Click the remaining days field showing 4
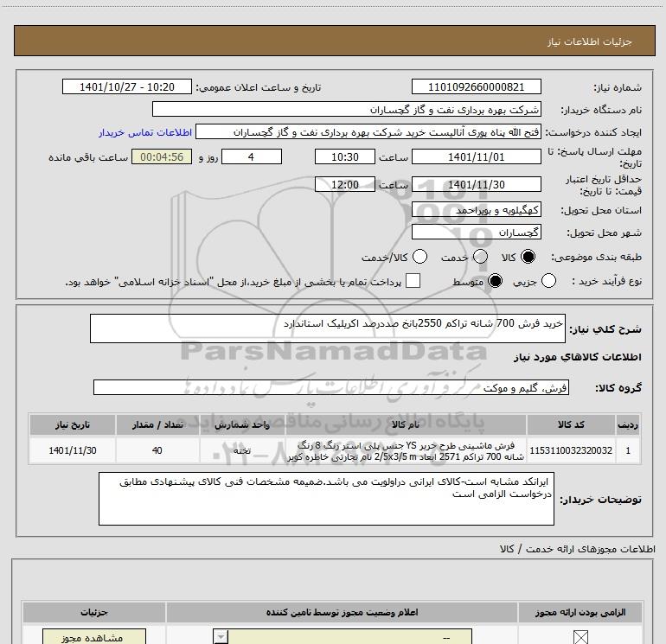 (252, 156)
